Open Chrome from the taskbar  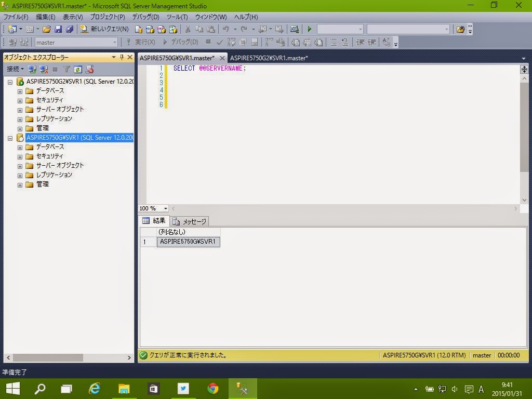[x=213, y=389]
